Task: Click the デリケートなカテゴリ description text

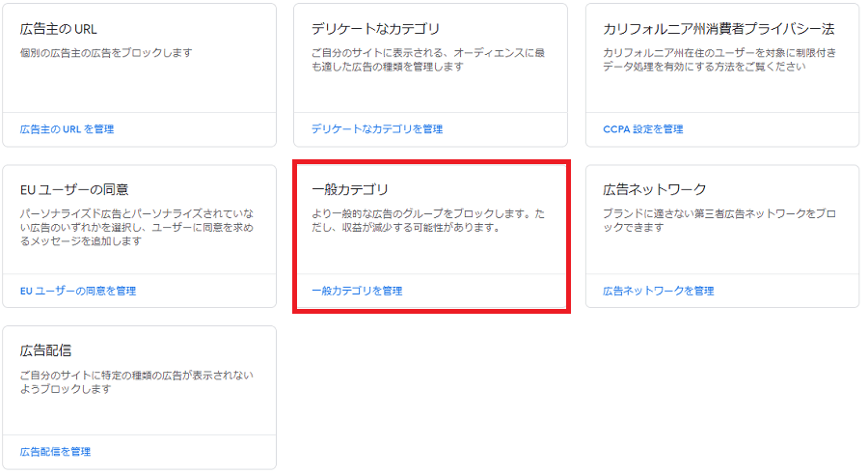Action: click(x=428, y=59)
